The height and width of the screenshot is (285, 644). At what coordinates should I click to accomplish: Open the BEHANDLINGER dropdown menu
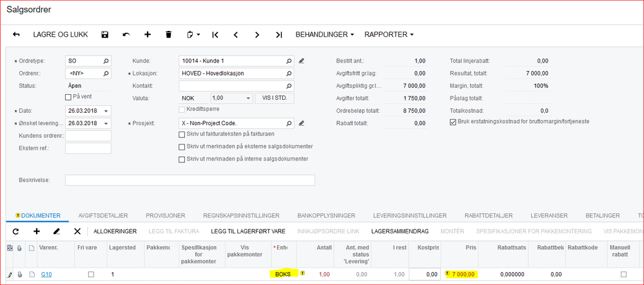325,34
